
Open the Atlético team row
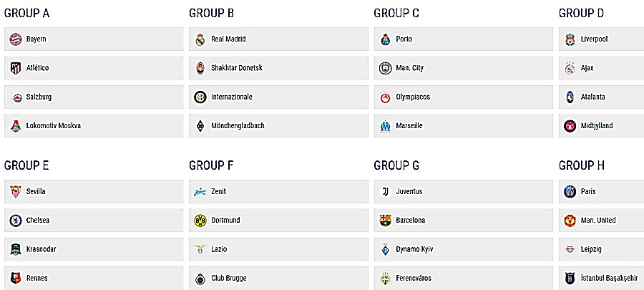pyautogui.click(x=94, y=68)
